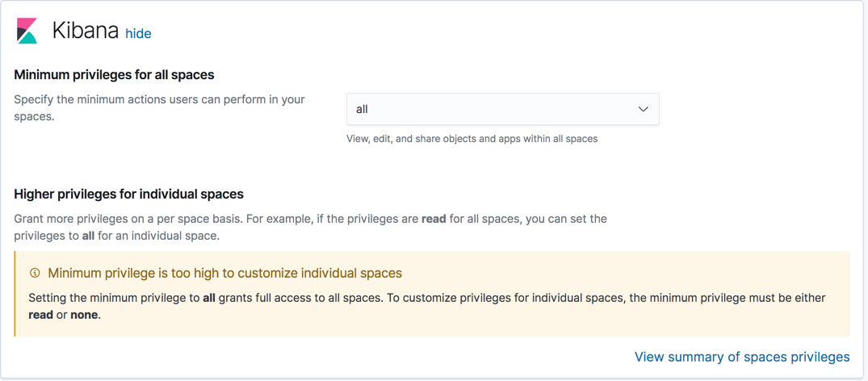
Task: Click the chevron arrow in privileges dropdown
Action: [x=643, y=109]
